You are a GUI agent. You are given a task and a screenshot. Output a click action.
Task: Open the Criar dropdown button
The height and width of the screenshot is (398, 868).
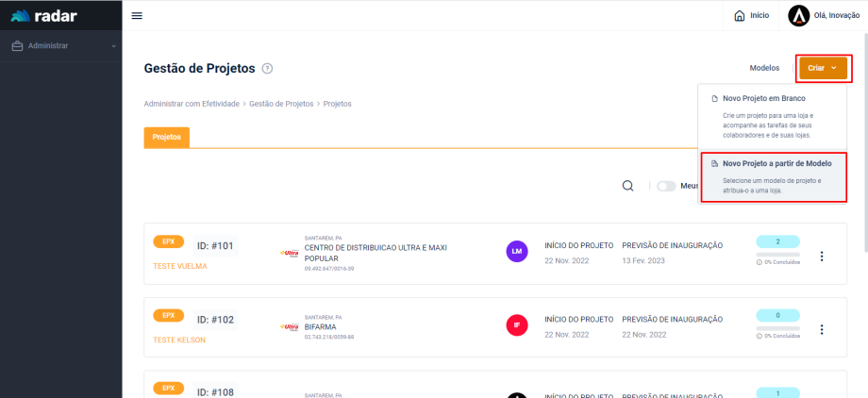(x=823, y=68)
